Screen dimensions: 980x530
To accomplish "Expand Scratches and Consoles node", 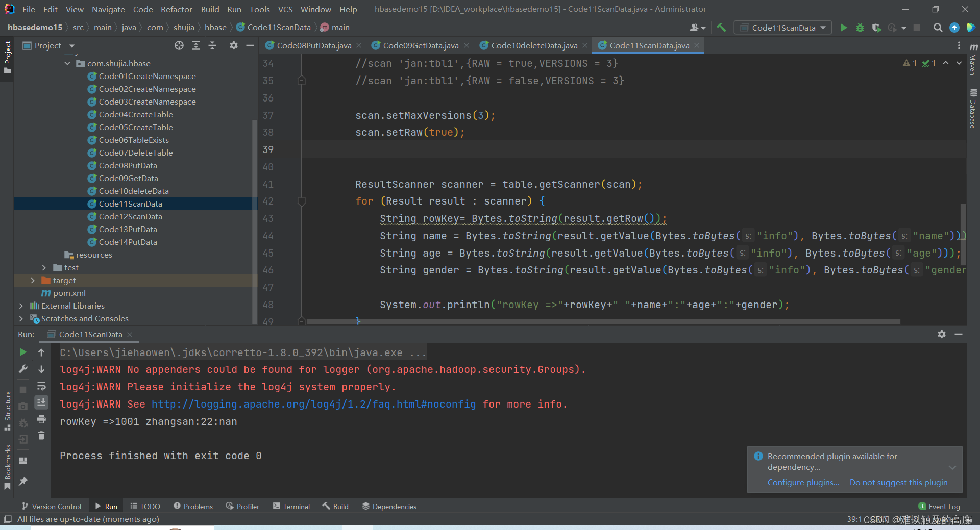I will pyautogui.click(x=21, y=319).
